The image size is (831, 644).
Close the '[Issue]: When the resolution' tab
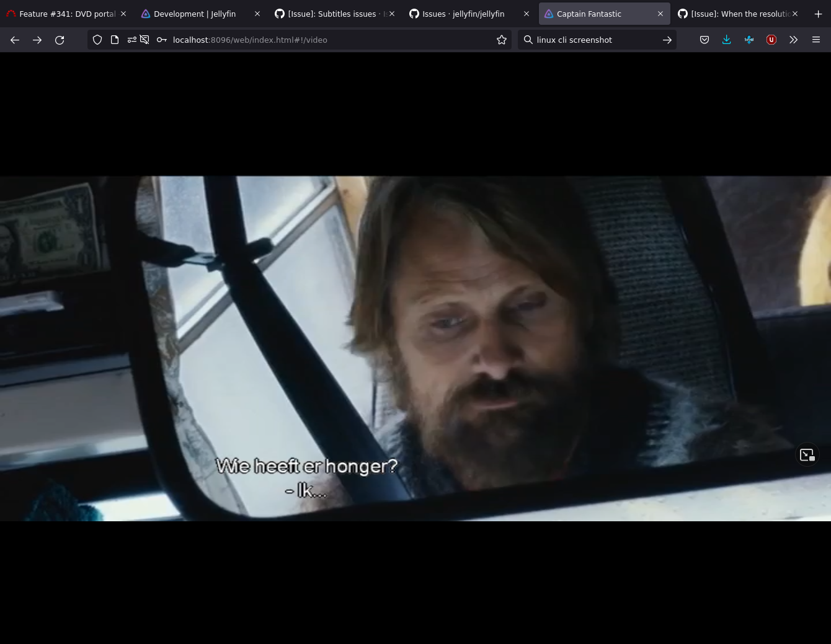coord(795,14)
